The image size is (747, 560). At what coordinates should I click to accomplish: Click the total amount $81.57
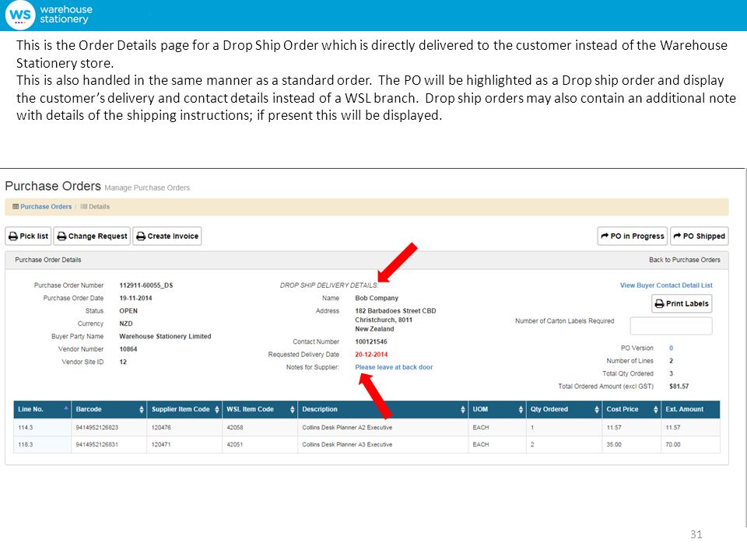[x=679, y=387]
